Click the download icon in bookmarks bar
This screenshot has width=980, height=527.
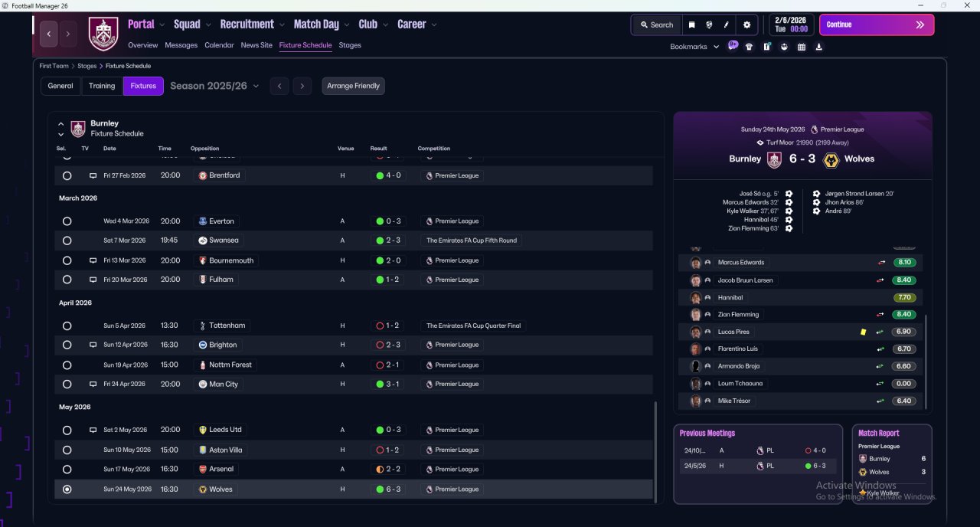[819, 47]
